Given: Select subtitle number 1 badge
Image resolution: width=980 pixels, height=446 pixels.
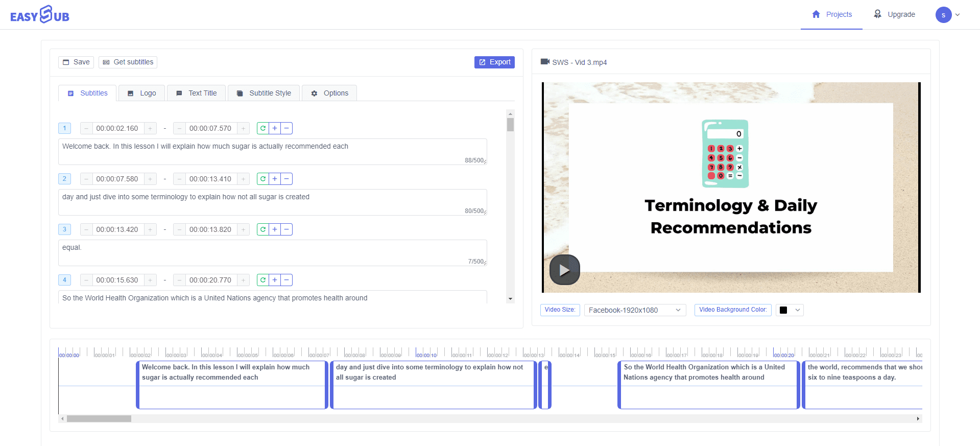Looking at the screenshot, I should [64, 128].
